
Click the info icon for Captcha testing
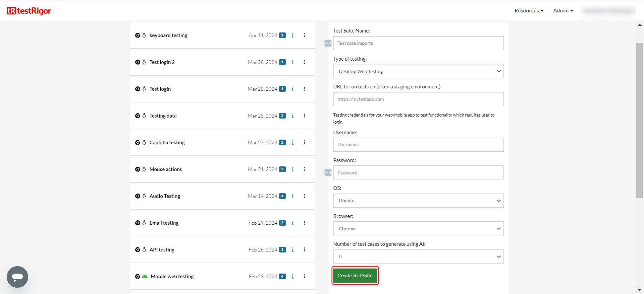(292, 143)
